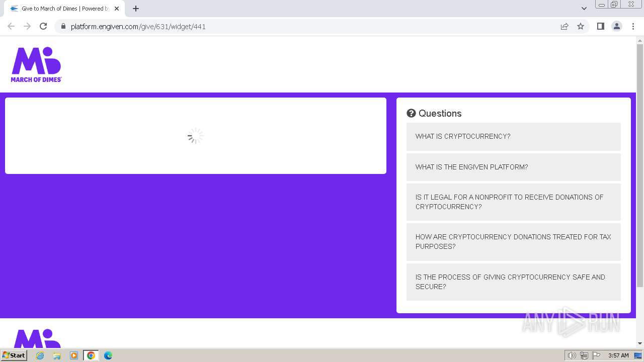The image size is (644, 362).
Task: Click the loading spinner in the widget
Action: point(196,136)
